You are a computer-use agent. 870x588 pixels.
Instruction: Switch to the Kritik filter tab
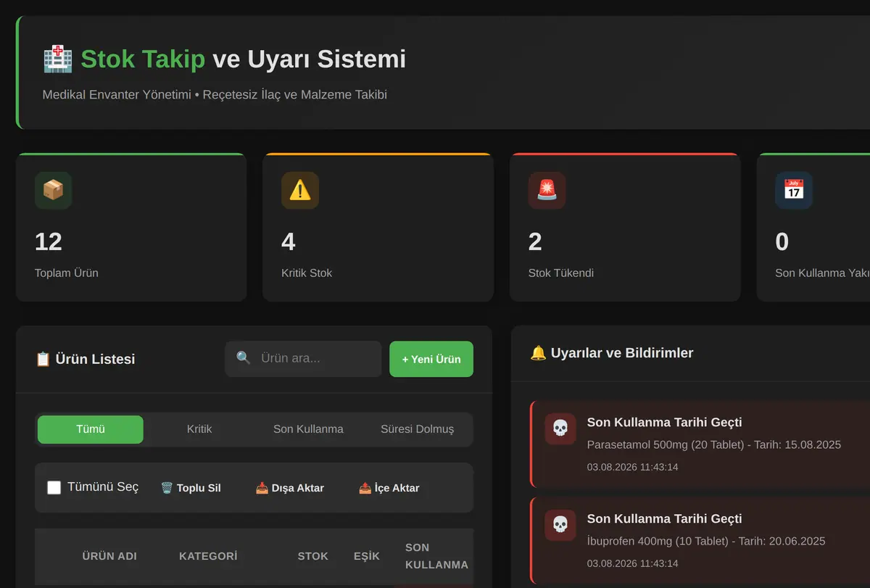tap(199, 429)
